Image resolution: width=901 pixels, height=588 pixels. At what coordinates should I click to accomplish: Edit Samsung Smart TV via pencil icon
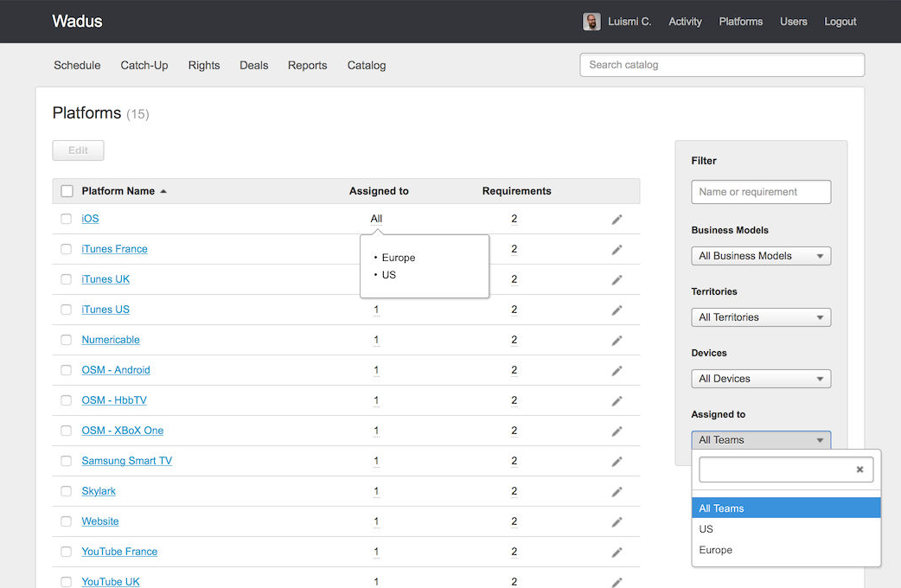tap(617, 462)
